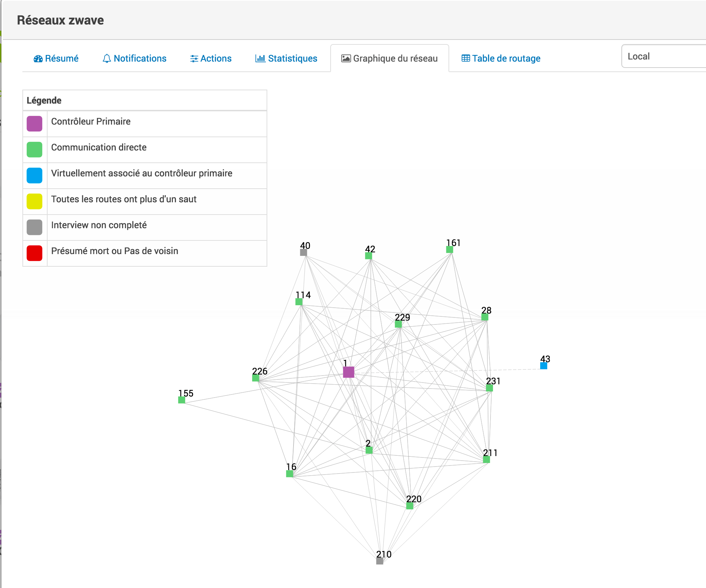Image resolution: width=706 pixels, height=588 pixels.
Task: Click the Légende table header
Action: 145,100
